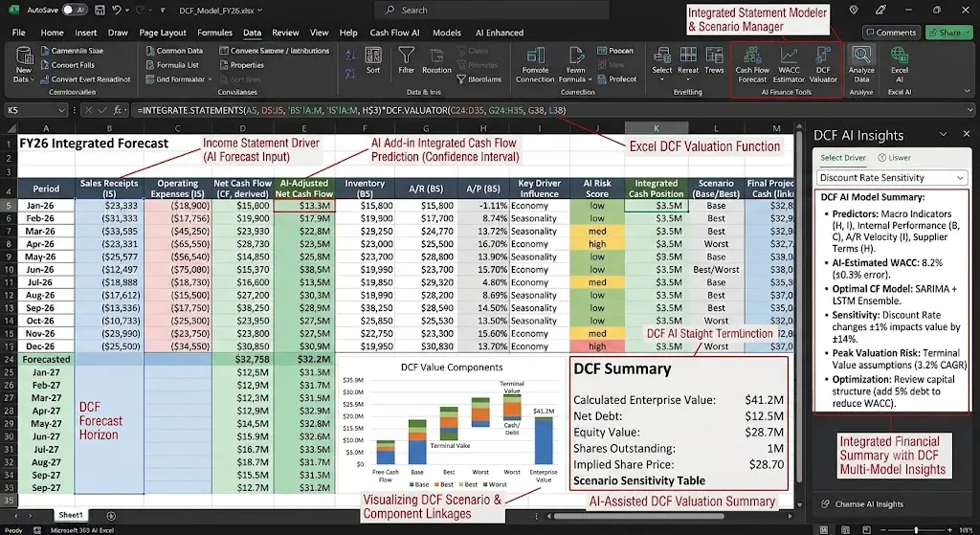This screenshot has height=535, width=980.
Task: Open the WACC Estimator tool
Action: click(789, 65)
